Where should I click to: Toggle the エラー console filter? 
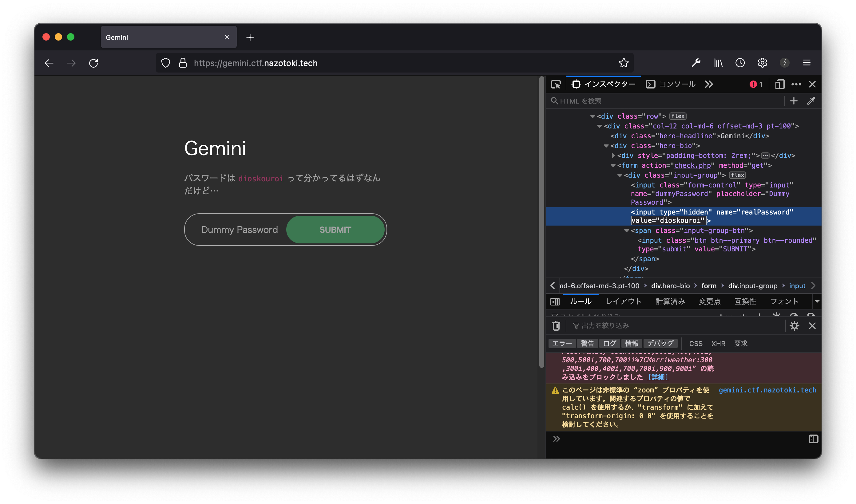tap(562, 343)
